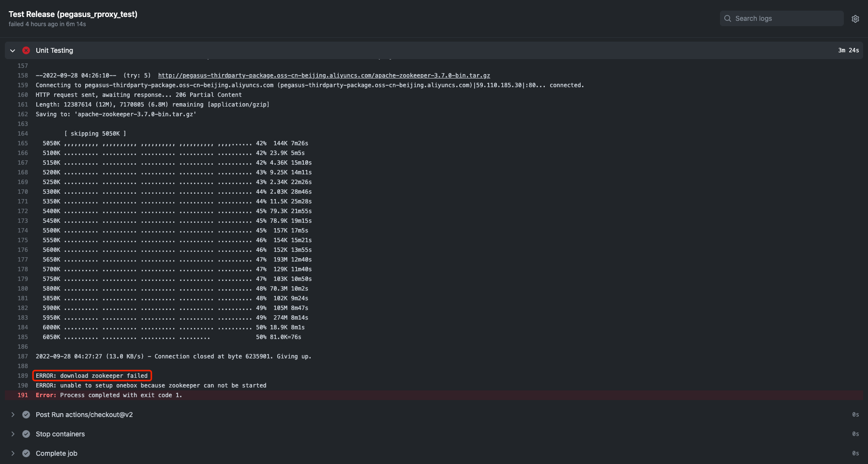
Task: Select the Unit Testing step header
Action: [54, 50]
